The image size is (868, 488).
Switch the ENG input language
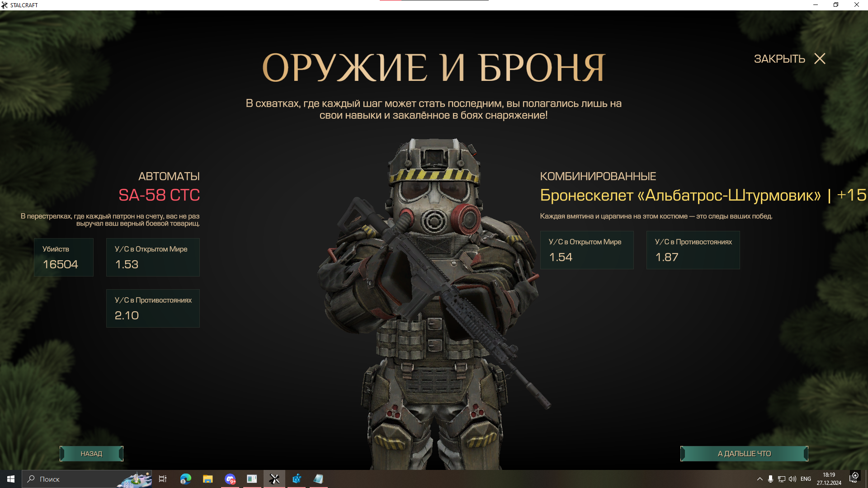806,479
